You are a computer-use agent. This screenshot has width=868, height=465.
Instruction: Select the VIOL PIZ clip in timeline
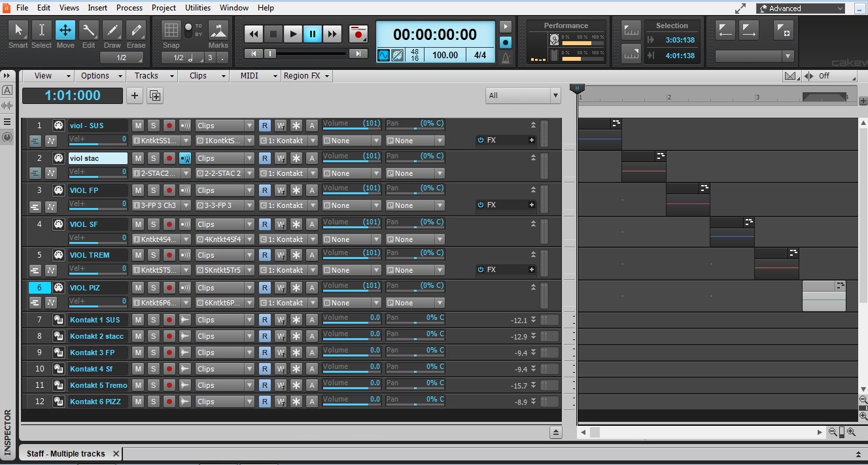pos(824,296)
